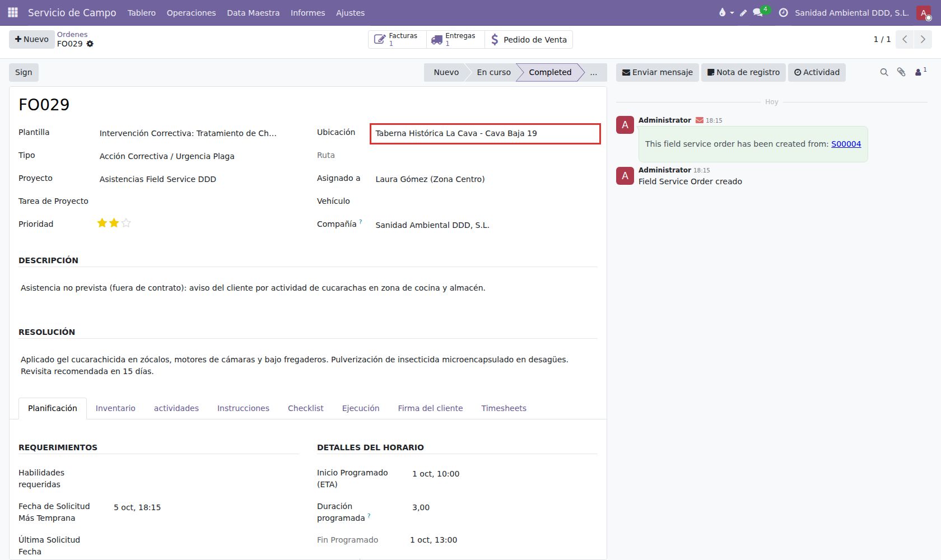941x560 pixels.
Task: Open the S00004 sale order link
Action: 846,144
